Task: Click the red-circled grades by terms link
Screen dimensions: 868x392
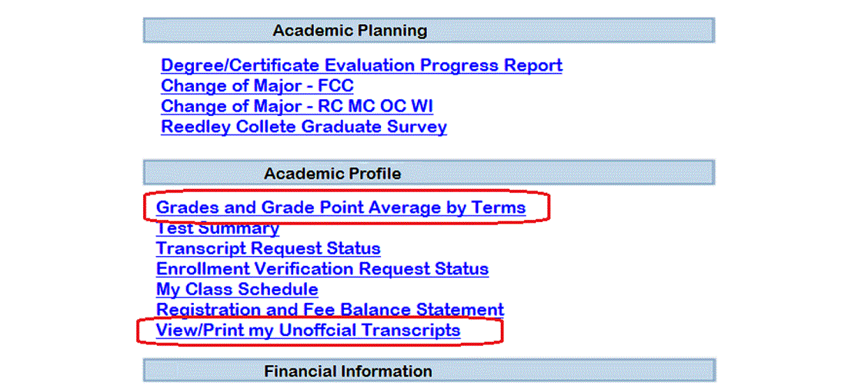Action: (341, 208)
